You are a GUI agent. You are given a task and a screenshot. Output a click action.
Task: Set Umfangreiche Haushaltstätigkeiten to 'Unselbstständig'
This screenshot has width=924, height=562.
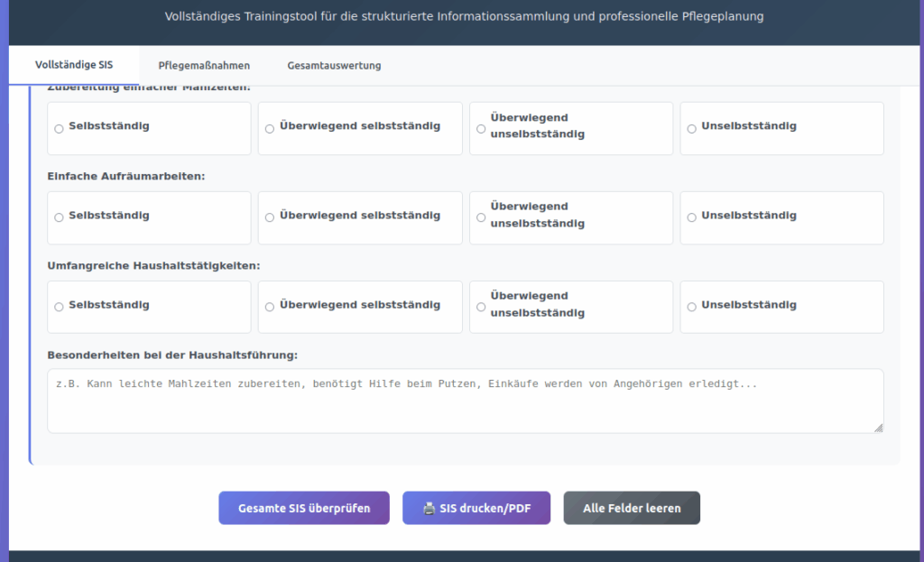pos(692,307)
